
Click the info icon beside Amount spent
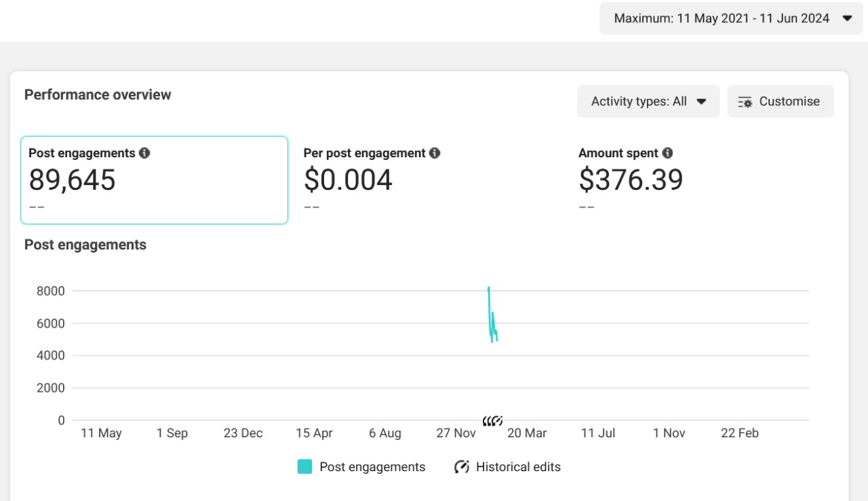667,153
